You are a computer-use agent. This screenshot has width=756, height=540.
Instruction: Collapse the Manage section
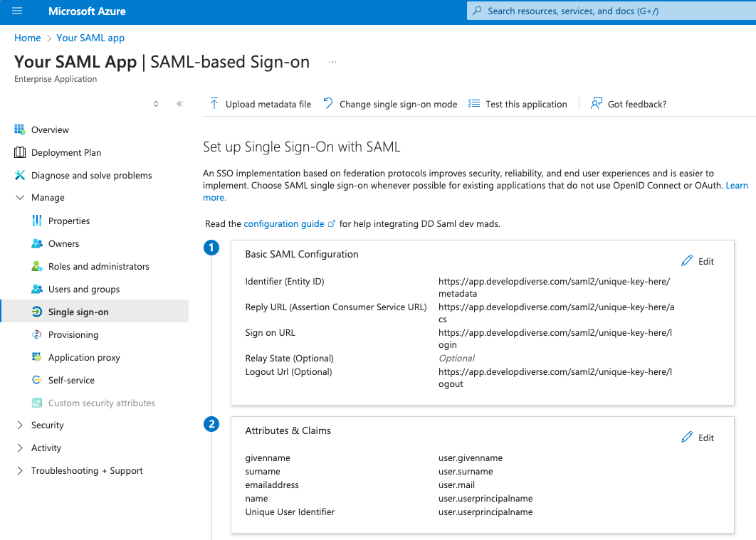(x=20, y=198)
